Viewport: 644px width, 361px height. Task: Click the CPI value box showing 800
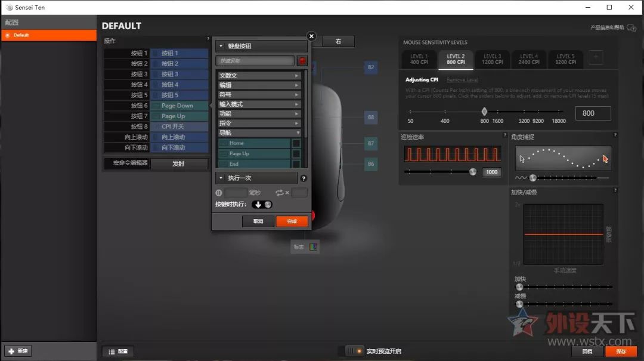(593, 113)
